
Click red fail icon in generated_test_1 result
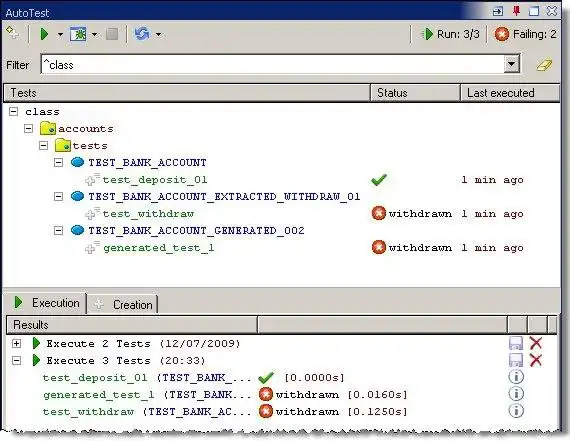click(265, 394)
